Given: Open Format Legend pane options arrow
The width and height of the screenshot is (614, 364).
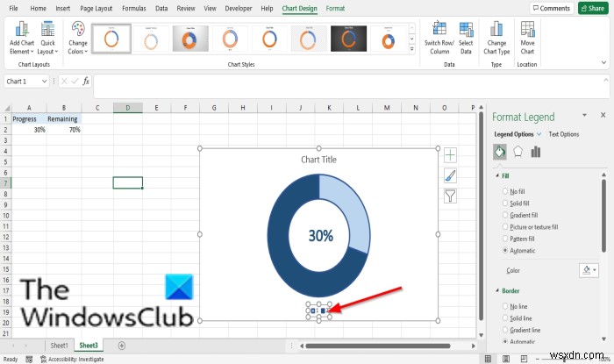Looking at the screenshot, I should pyautogui.click(x=584, y=115).
